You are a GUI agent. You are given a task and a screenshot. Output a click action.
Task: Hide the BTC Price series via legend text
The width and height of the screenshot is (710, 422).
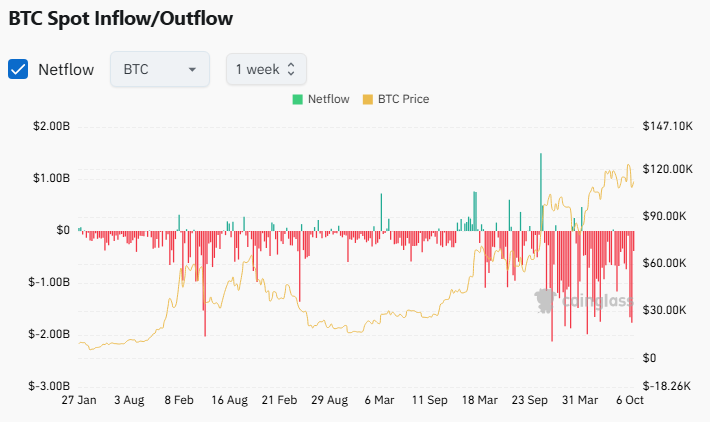tap(402, 100)
